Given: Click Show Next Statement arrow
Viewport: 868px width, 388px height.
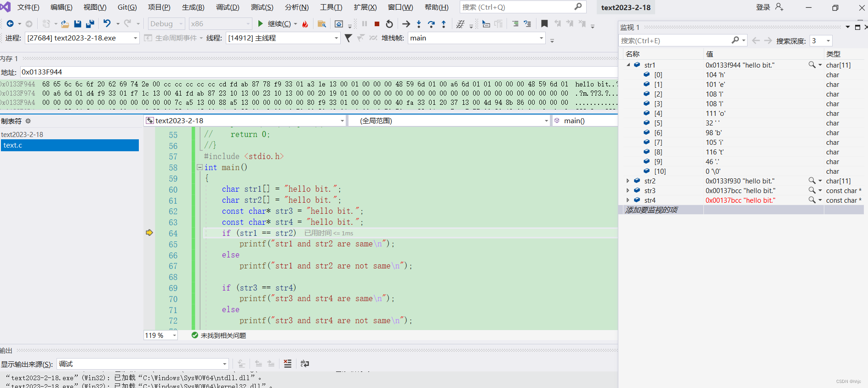Looking at the screenshot, I should [x=406, y=24].
